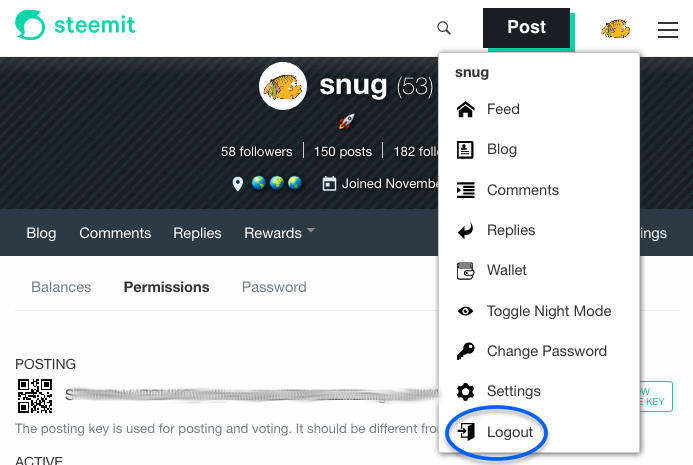Screen dimensions: 693x465
Task: Open Blog tab in profile navigation bar
Action: point(41,233)
